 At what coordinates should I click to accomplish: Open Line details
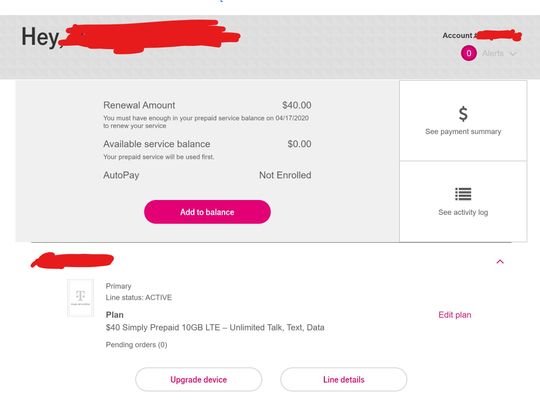tap(344, 379)
